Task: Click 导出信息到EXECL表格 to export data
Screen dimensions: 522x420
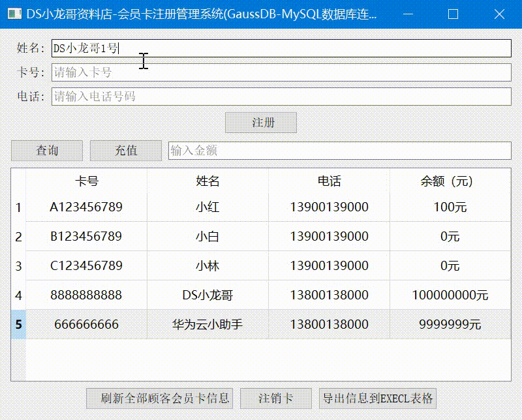Action: pyautogui.click(x=377, y=398)
